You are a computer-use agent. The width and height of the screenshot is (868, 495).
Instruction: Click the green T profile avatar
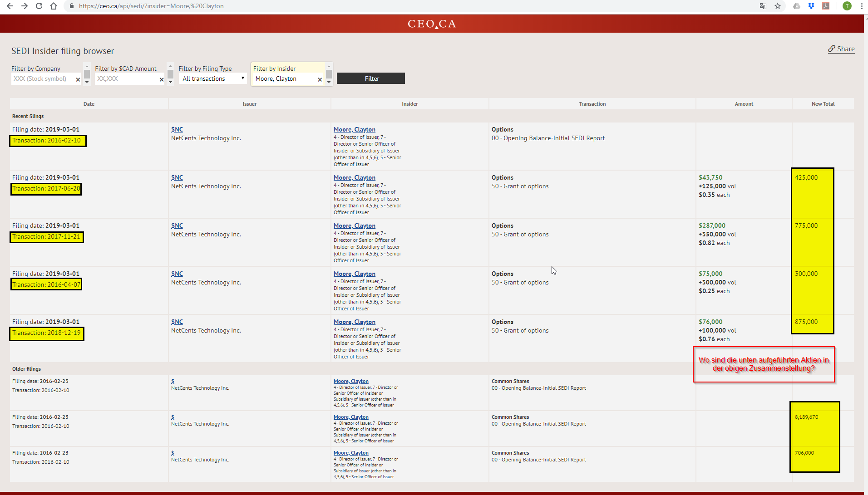coord(847,6)
